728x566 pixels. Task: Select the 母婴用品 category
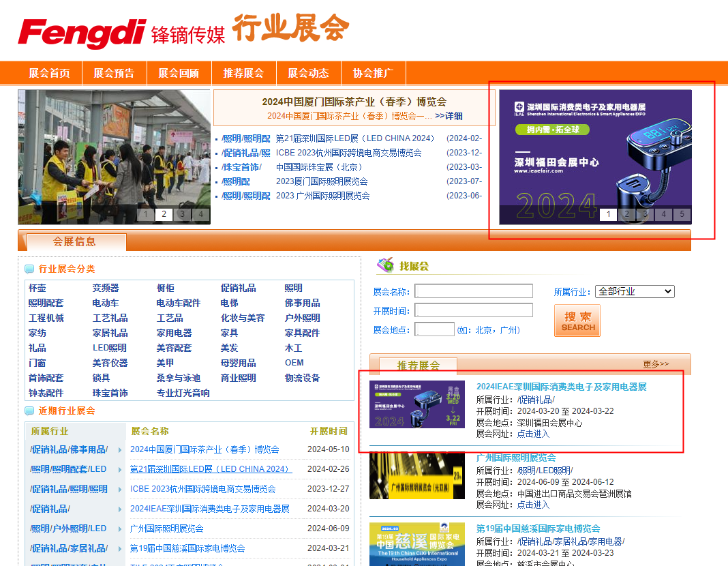(238, 363)
